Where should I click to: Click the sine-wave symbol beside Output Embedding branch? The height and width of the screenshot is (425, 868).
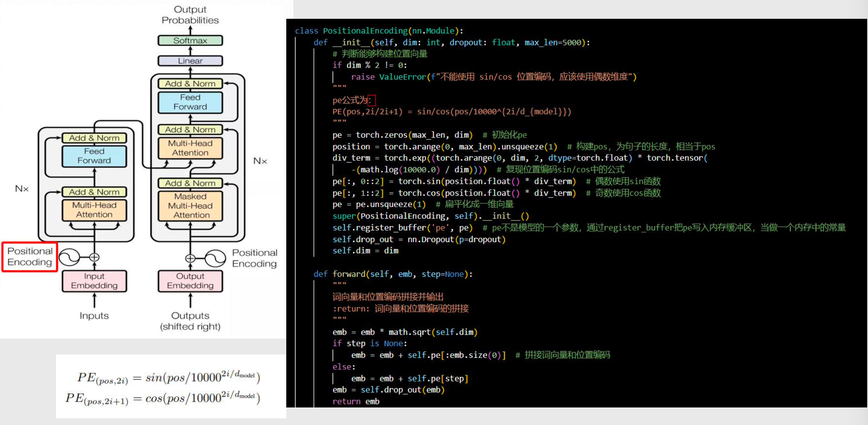(x=215, y=258)
